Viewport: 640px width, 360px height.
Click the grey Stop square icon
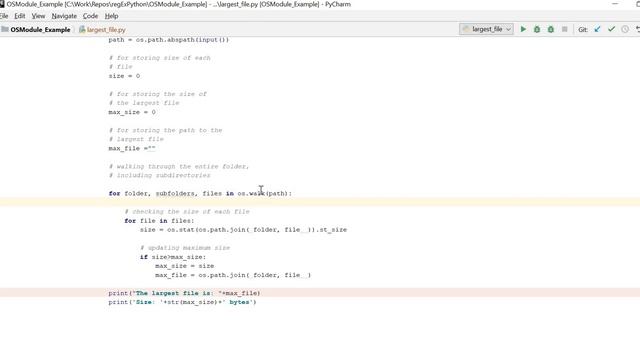point(564,29)
